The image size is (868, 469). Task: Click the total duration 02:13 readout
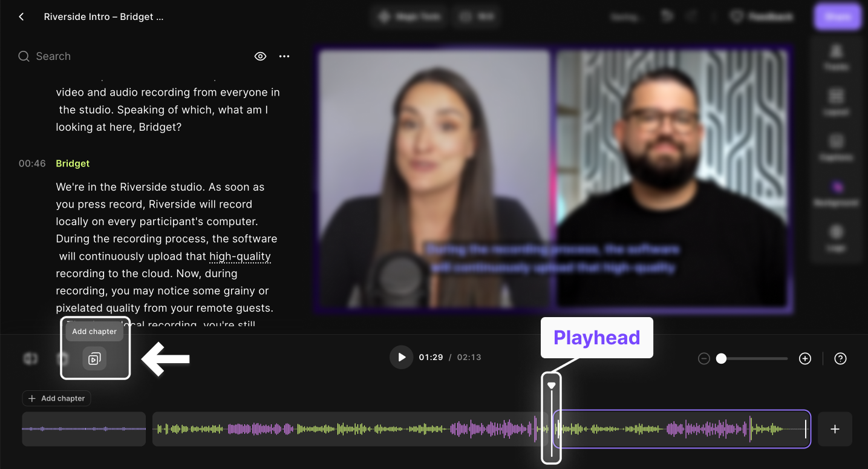tap(469, 357)
